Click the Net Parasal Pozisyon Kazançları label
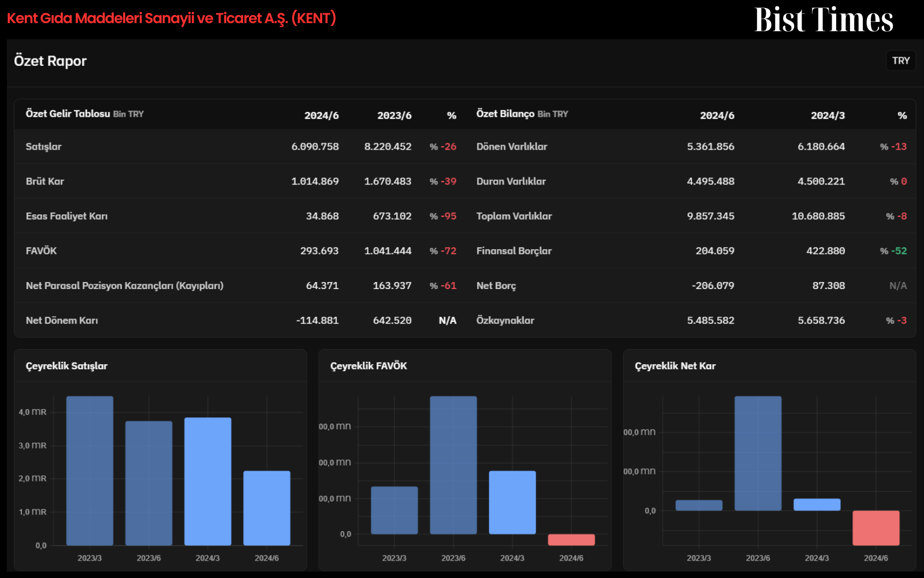 [x=125, y=286]
